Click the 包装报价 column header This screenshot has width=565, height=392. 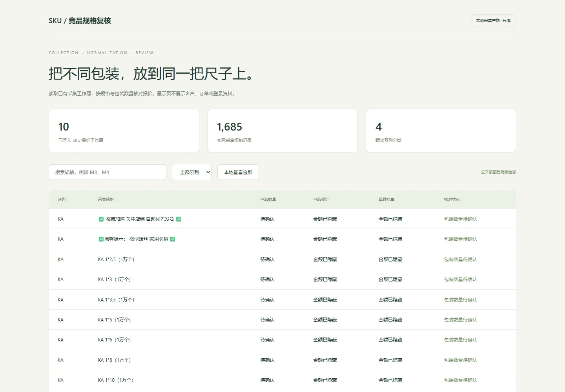coord(321,200)
